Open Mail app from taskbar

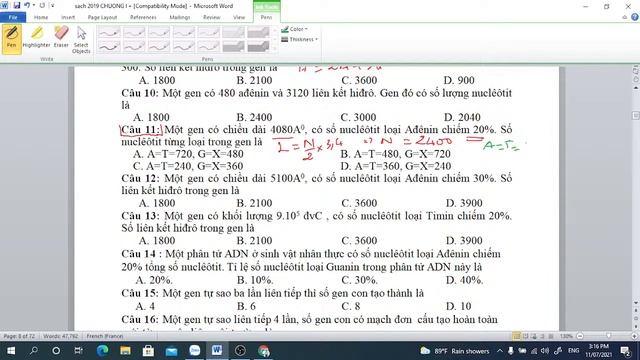(171, 351)
